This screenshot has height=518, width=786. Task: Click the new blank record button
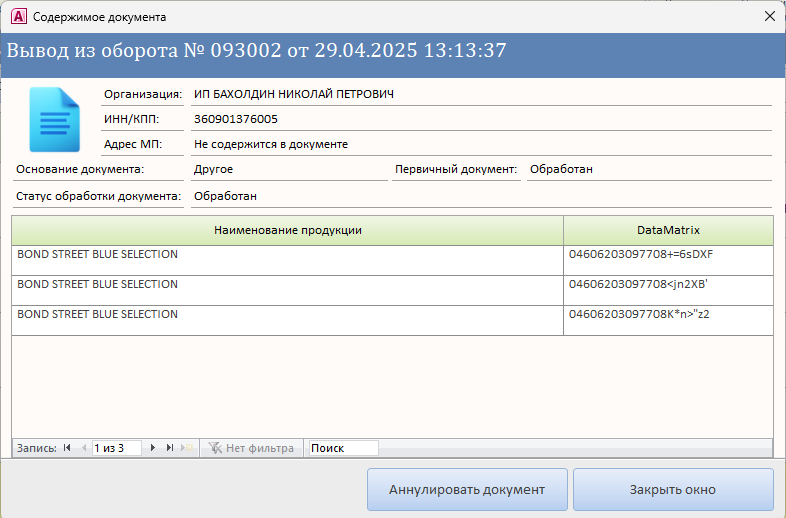click(x=187, y=448)
